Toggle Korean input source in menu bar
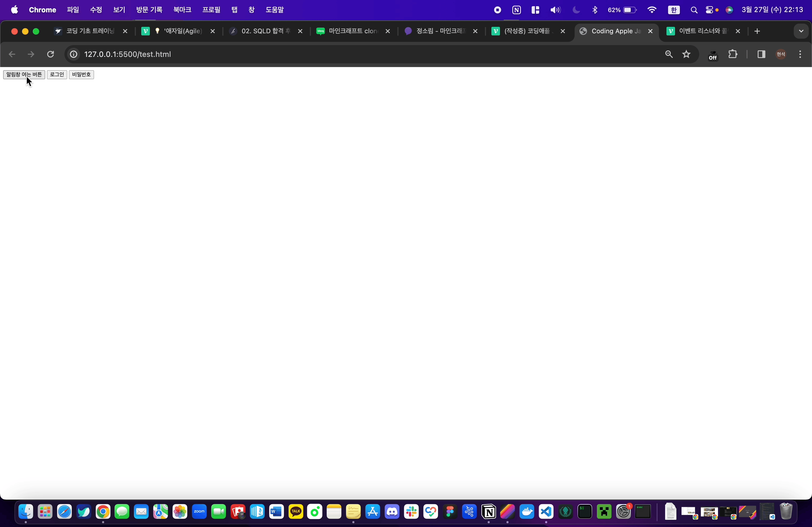This screenshot has width=812, height=527. (673, 10)
